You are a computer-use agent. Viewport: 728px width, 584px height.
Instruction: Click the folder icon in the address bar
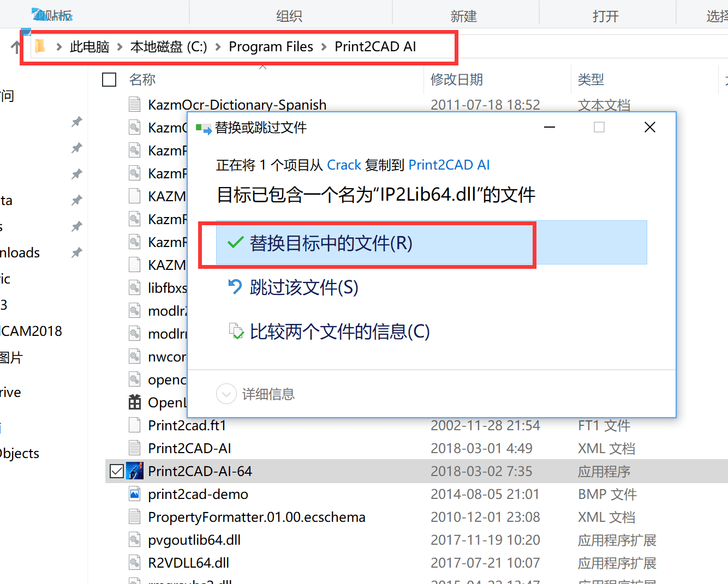[x=40, y=46]
